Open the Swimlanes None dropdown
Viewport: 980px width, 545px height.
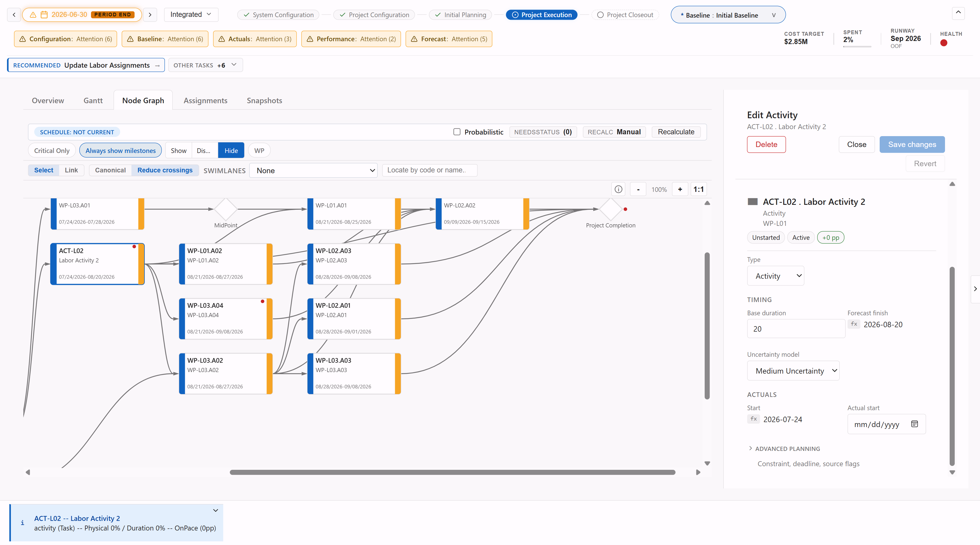pos(313,171)
